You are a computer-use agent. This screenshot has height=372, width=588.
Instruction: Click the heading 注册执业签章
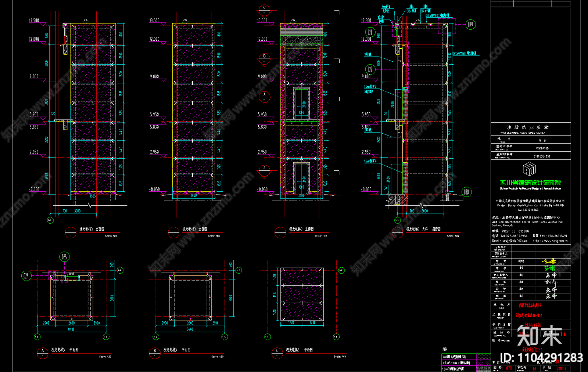coord(528,127)
